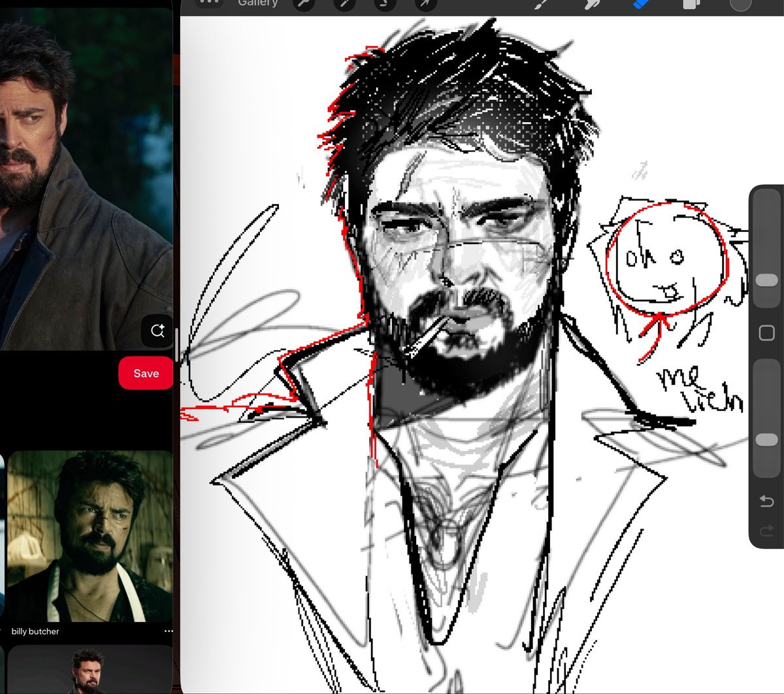Tap the split view multitasking dots
The image size is (784, 694).
tap(209, 3)
